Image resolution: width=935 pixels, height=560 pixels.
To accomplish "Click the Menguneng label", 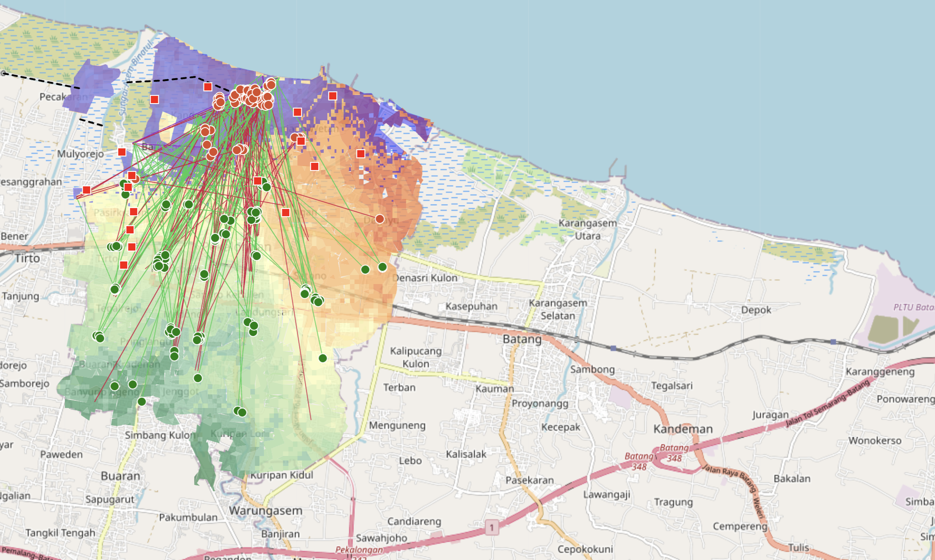I will pos(397,426).
